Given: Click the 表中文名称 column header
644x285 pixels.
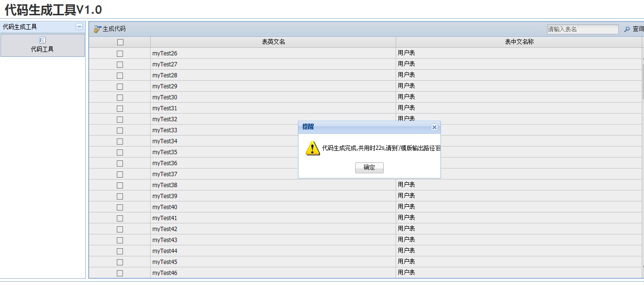Looking at the screenshot, I should click(519, 42).
